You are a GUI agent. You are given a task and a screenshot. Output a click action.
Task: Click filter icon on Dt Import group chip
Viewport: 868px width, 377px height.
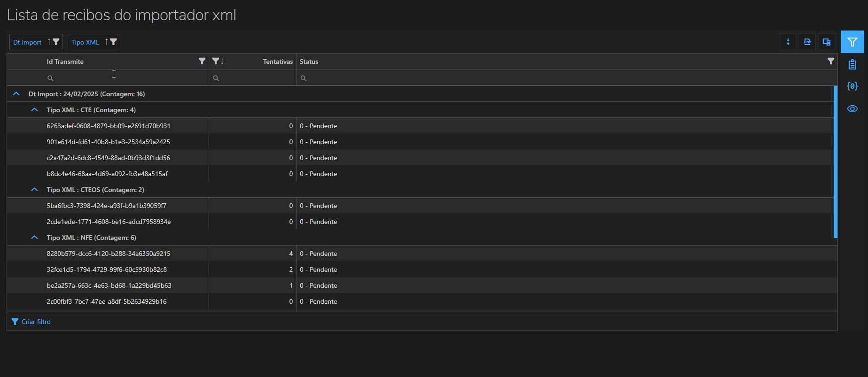click(56, 42)
